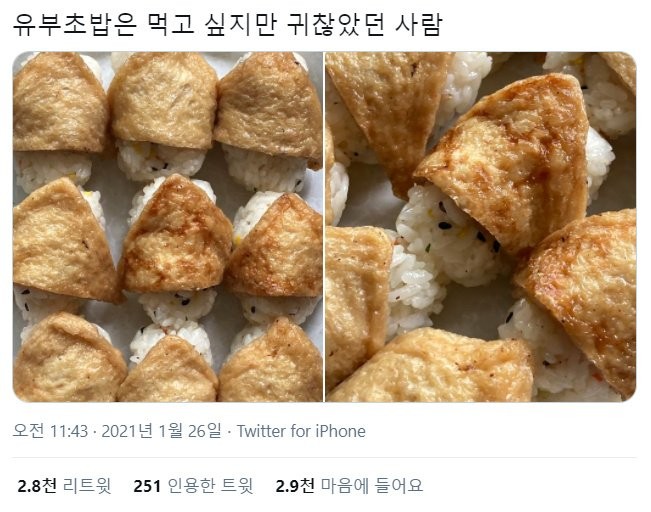The width and height of the screenshot is (651, 512).
Task: Click the date 2021년 1월 26일
Action: (161, 431)
